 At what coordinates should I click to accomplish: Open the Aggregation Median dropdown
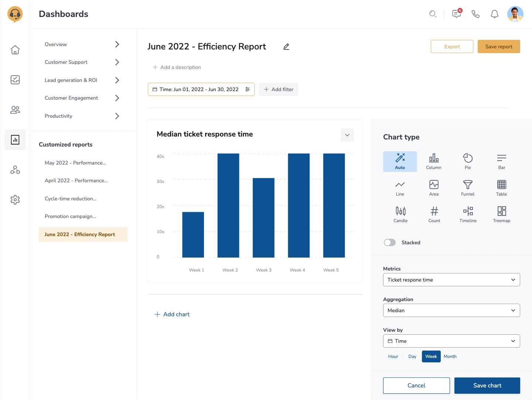451,310
